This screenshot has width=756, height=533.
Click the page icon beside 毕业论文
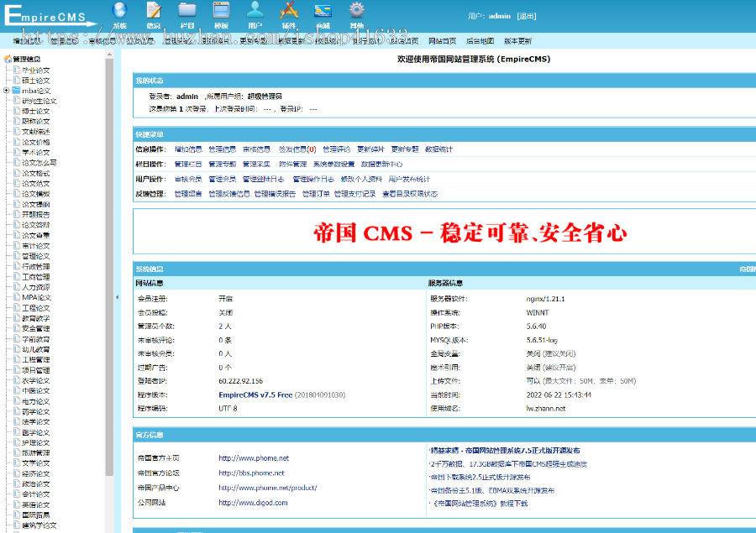(17, 70)
